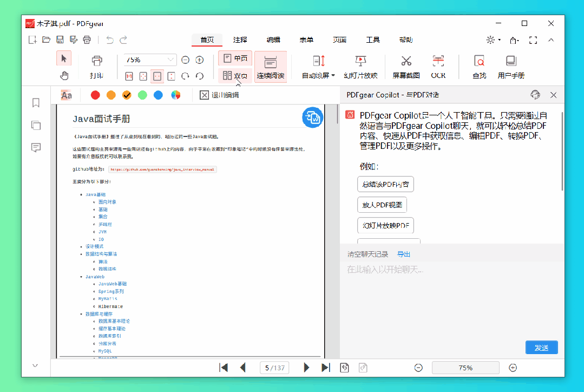Pick the blue highlight color
The width and height of the screenshot is (584, 392).
click(158, 95)
